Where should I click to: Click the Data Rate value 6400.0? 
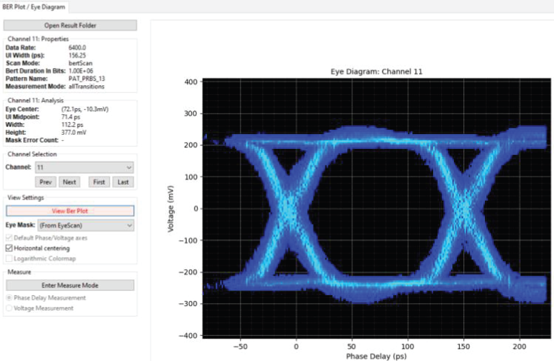click(x=77, y=48)
